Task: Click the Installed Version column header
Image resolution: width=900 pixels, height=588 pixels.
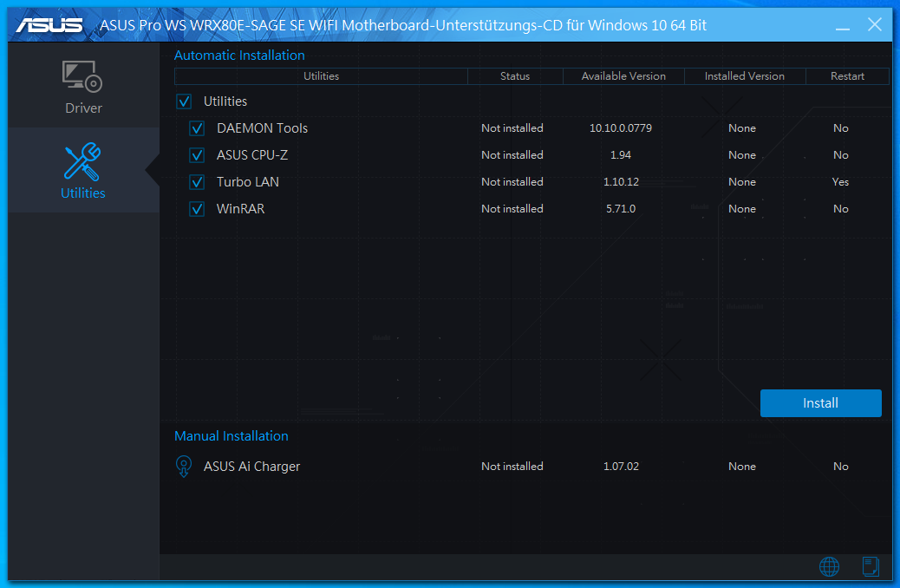Action: tap(745, 76)
